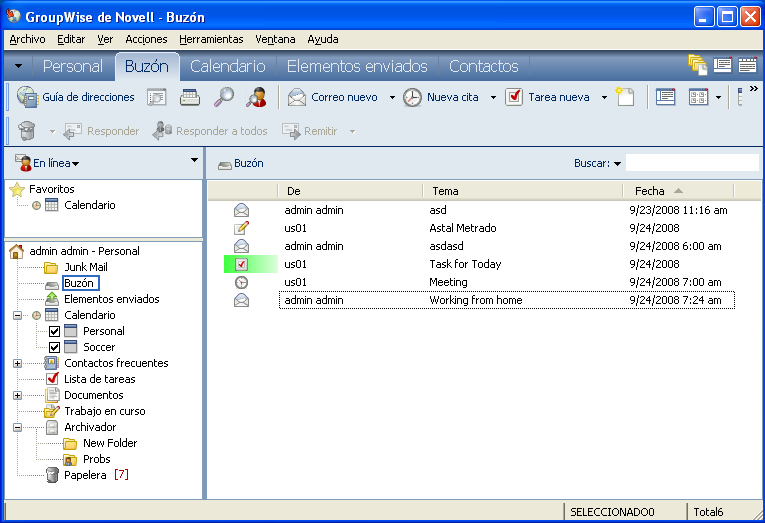The height and width of the screenshot is (523, 765).
Task: Collapse the Archivador folder tree
Action: coord(17,427)
